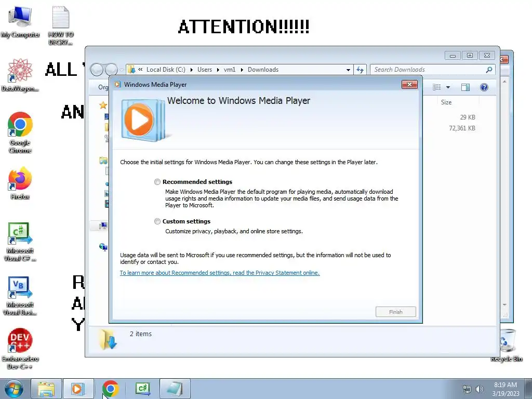The height and width of the screenshot is (399, 532).
Task: Click the search magnifier icon in Explorer
Action: (x=489, y=70)
